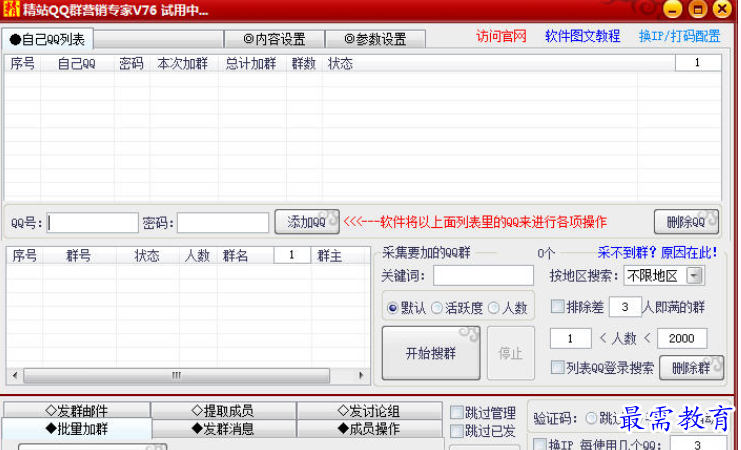The image size is (741, 450).
Task: Click the 排除差 number field showing 3
Action: tap(625, 307)
